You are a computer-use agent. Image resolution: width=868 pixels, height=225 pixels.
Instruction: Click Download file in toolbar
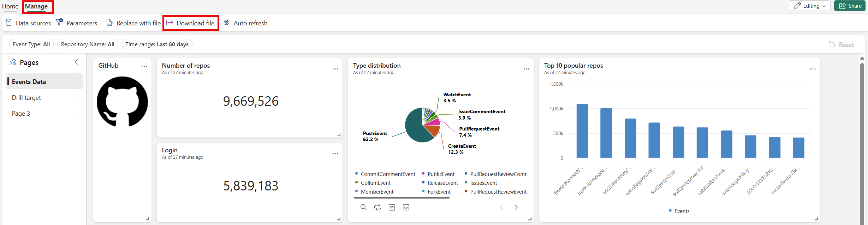pyautogui.click(x=190, y=23)
